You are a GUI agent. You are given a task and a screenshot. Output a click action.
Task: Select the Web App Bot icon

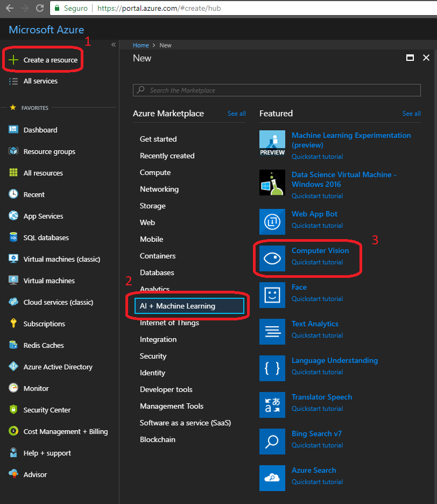272,222
